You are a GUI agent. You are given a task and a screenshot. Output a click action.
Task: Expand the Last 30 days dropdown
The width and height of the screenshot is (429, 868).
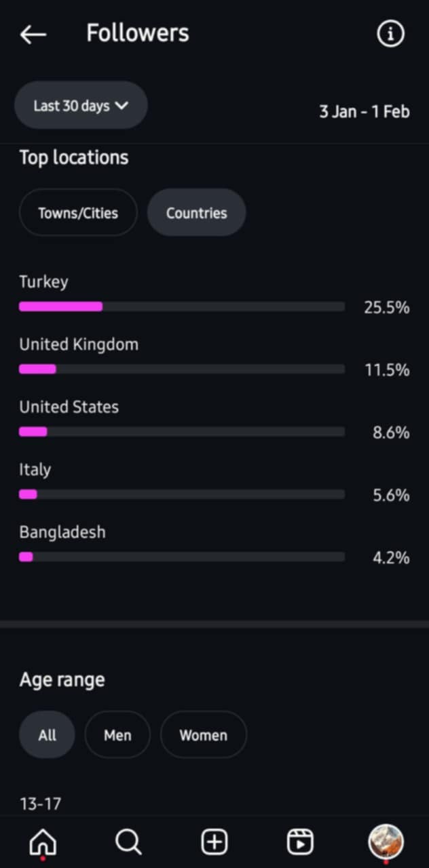(x=81, y=106)
